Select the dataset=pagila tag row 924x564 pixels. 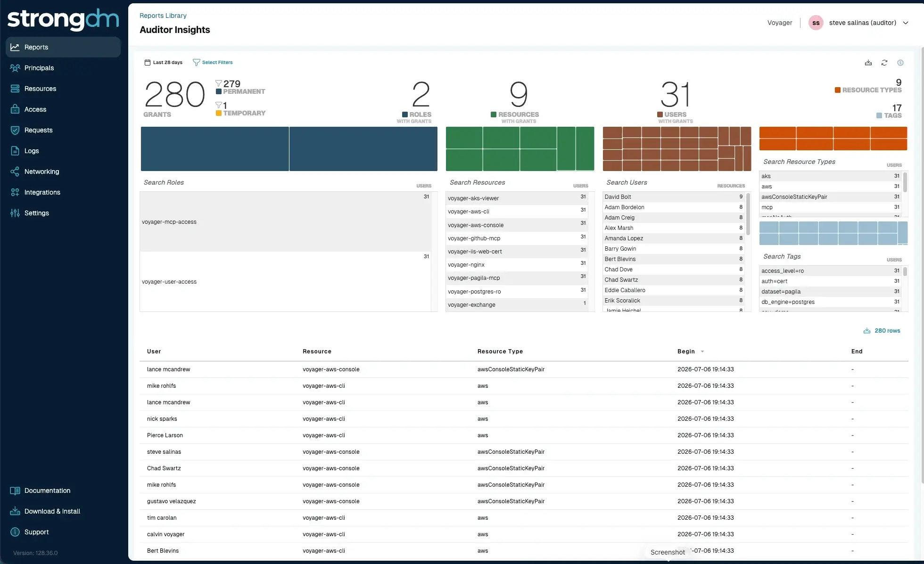[831, 292]
